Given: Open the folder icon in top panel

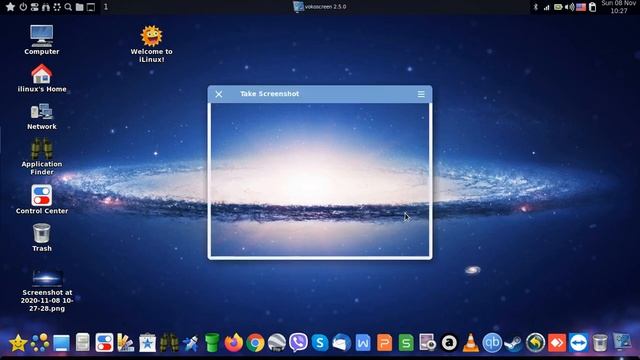Looking at the screenshot, I should pos(80,7).
